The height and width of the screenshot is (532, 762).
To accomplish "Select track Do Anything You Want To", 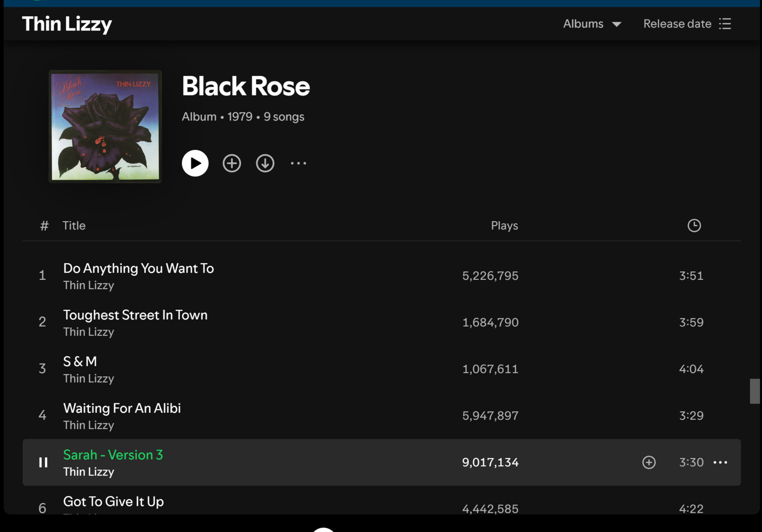I will click(x=138, y=268).
